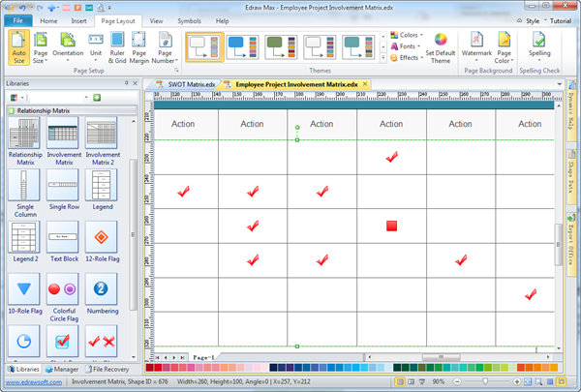
Task: Run the Spelling check
Action: (x=539, y=47)
